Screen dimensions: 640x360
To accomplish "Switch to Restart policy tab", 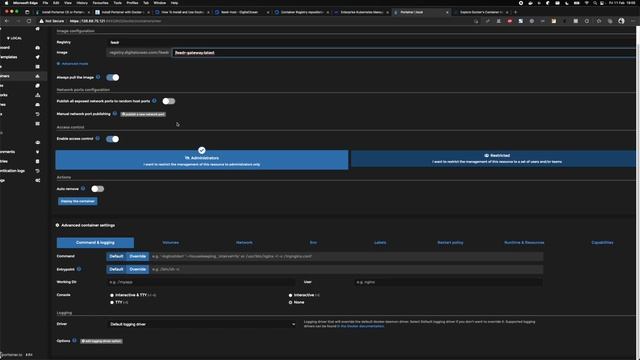I will point(450,242).
